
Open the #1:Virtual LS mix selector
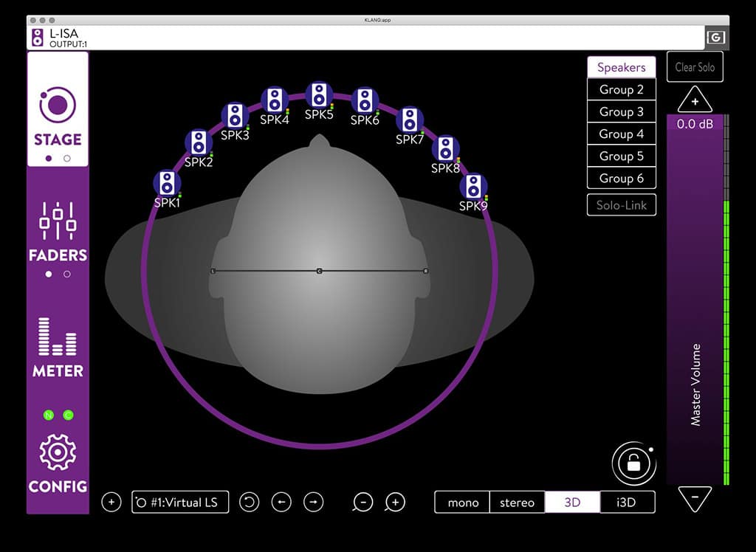tap(180, 503)
